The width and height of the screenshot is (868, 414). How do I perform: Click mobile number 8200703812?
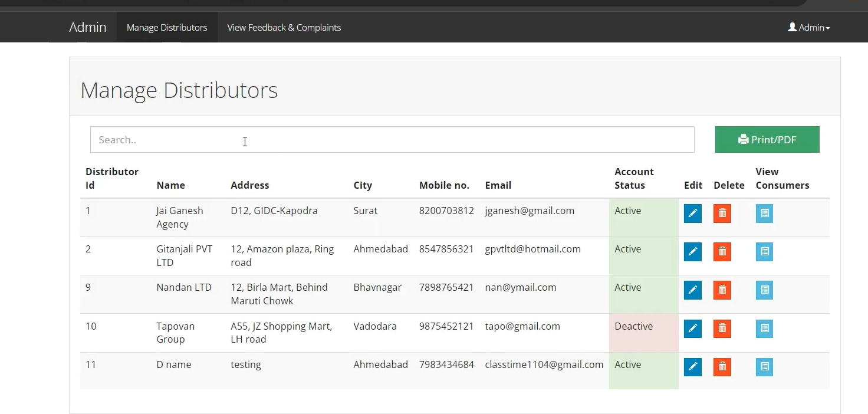(x=446, y=211)
